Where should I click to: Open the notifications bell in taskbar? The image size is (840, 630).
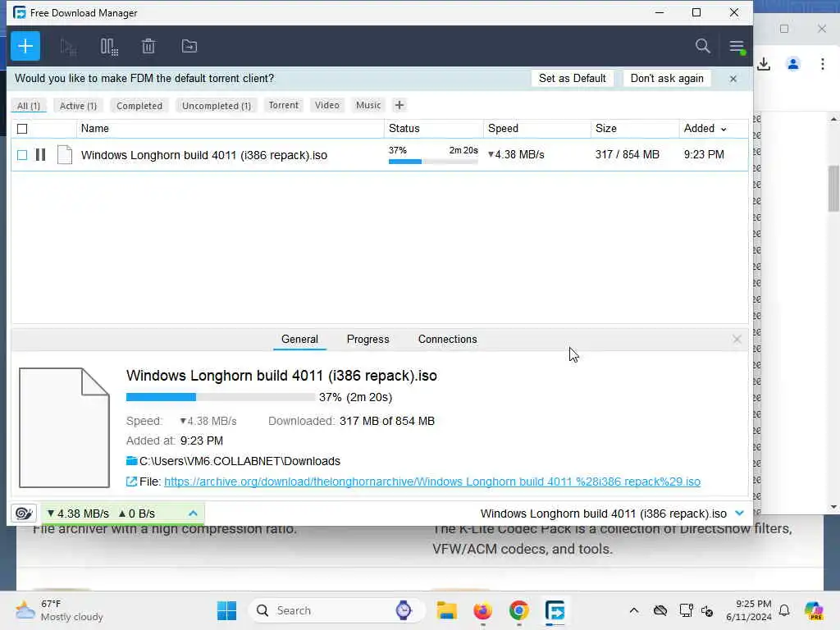[784, 610]
